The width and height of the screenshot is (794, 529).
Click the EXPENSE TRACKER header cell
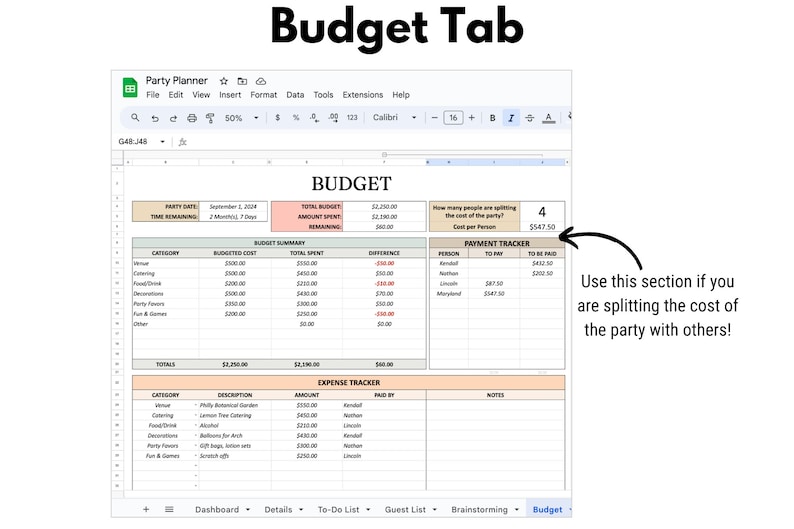[348, 383]
